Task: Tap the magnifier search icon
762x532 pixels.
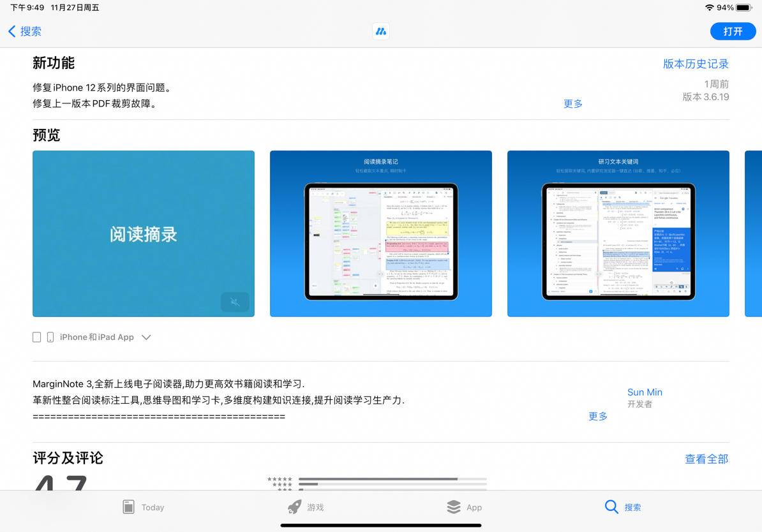Action: point(611,506)
